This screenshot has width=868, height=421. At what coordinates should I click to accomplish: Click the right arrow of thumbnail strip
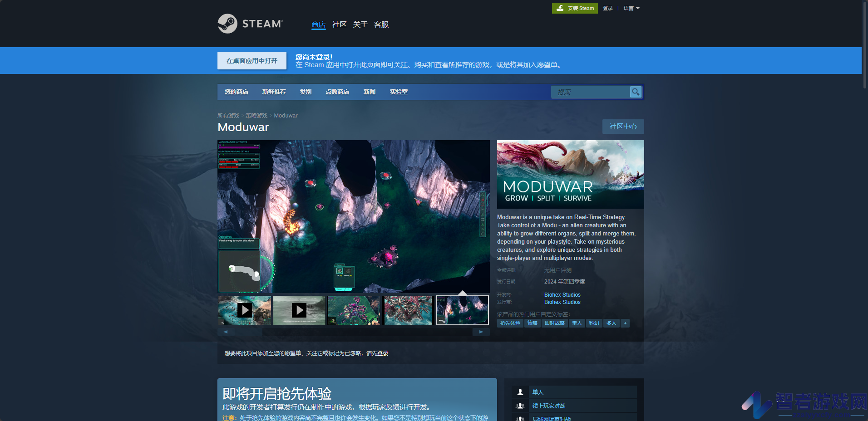click(481, 332)
